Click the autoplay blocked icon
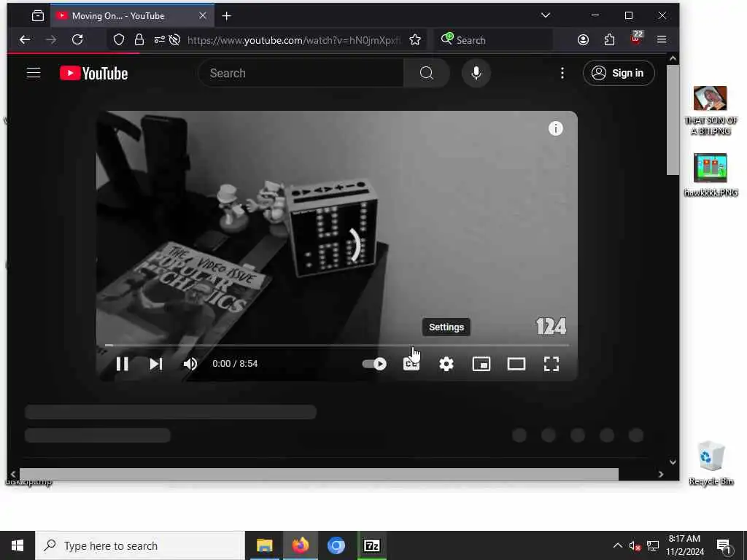The image size is (747, 560). [175, 40]
